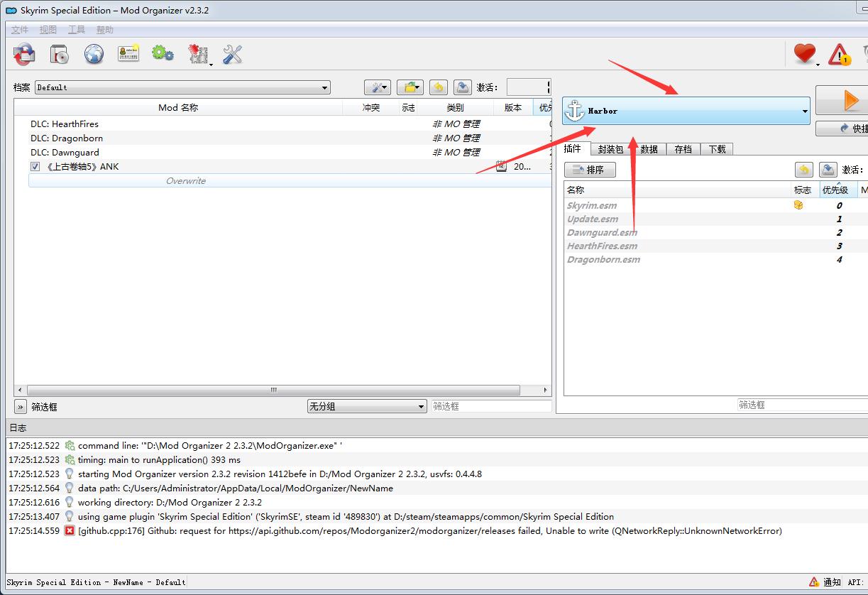Image resolution: width=868 pixels, height=595 pixels.
Task: Open the warning triangle notifications icon
Action: [840, 54]
